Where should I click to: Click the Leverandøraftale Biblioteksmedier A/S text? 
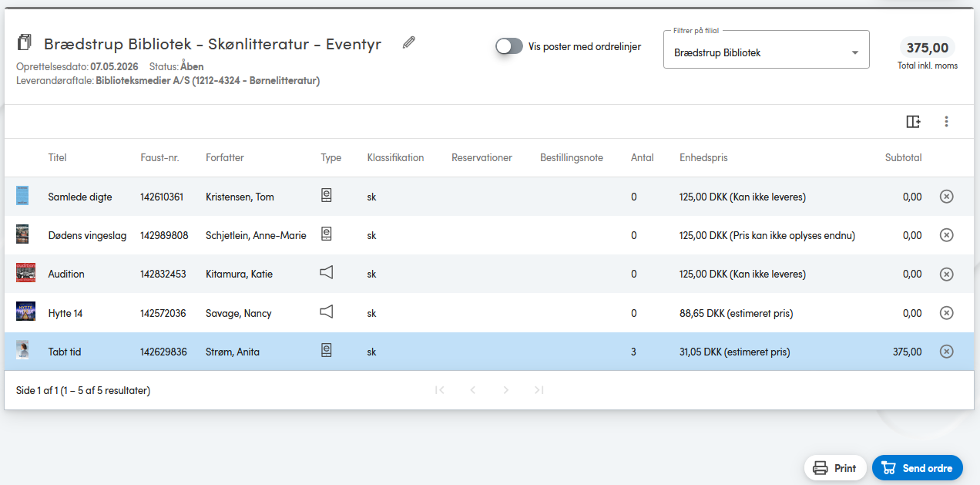point(168,80)
